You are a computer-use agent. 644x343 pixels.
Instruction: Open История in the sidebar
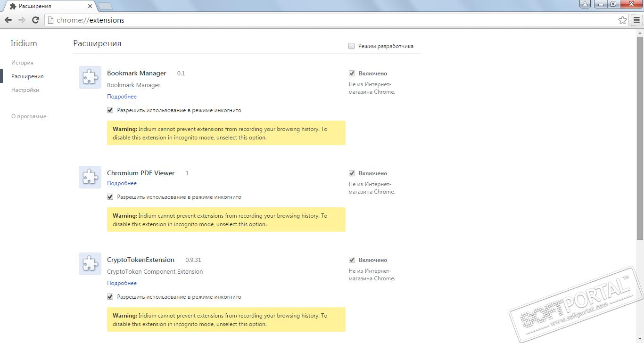click(x=22, y=63)
